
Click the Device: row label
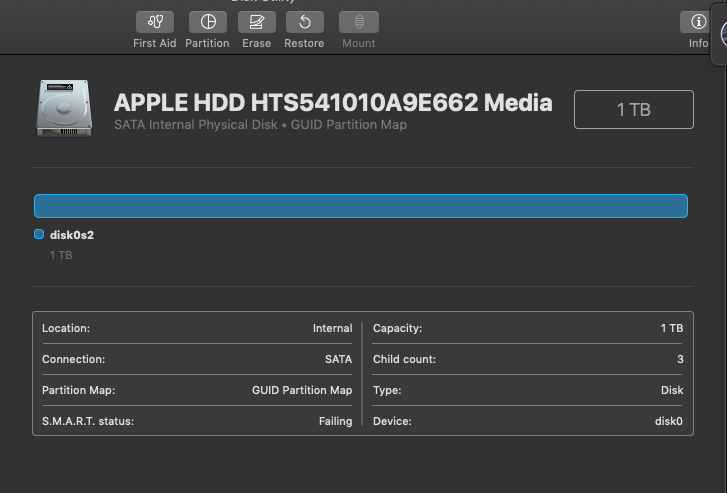[x=392, y=421]
